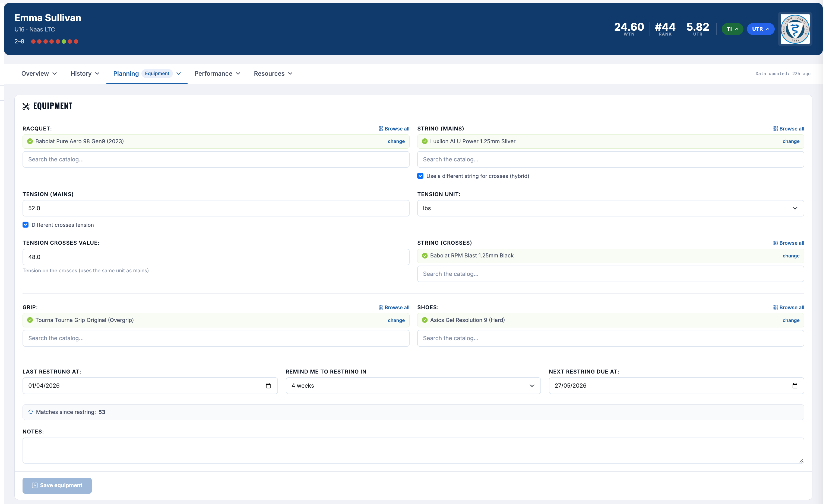The height and width of the screenshot is (504, 823).
Task: Open the Resources tab menu
Action: 273,74
